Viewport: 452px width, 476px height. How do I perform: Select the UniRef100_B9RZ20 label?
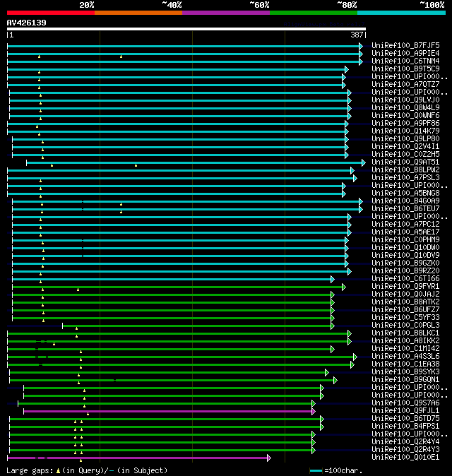(405, 270)
